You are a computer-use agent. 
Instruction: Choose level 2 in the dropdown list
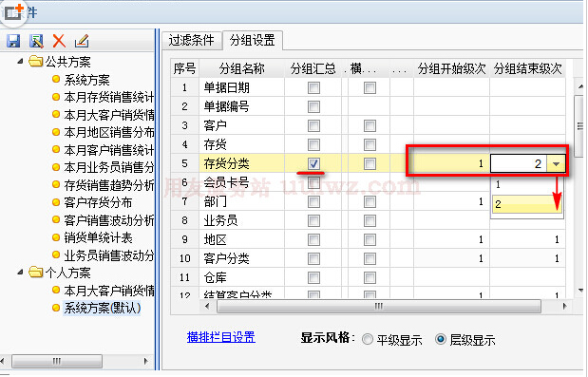(x=526, y=204)
